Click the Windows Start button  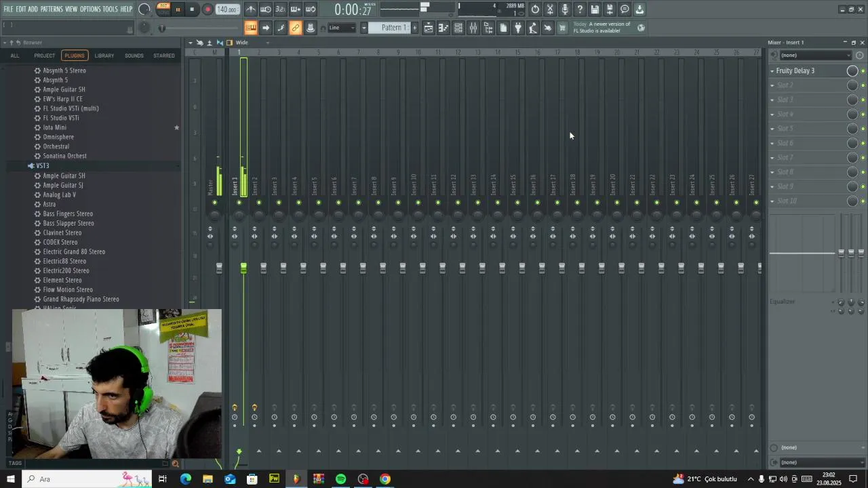tap(11, 479)
